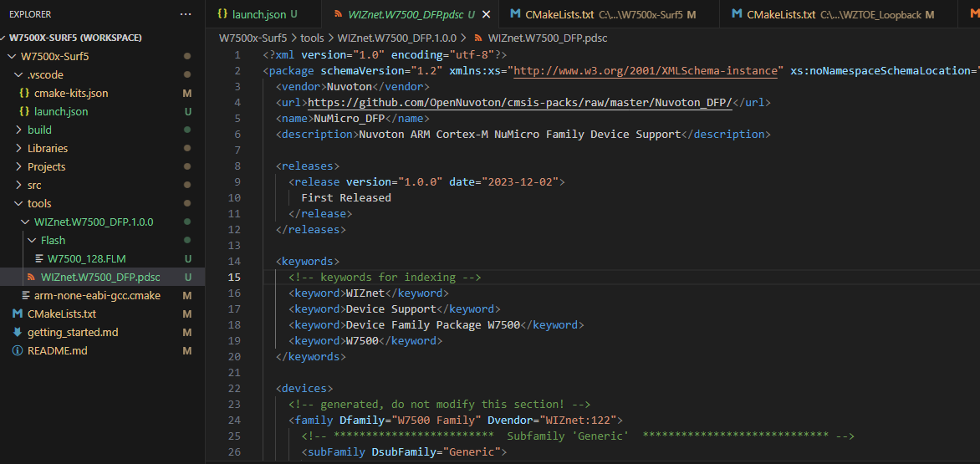Click 'W7500' keyword text on line 19
The image size is (980, 464).
362,341
